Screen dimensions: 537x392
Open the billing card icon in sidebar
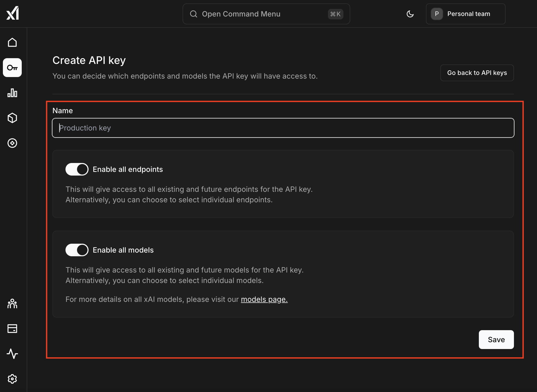(x=12, y=329)
